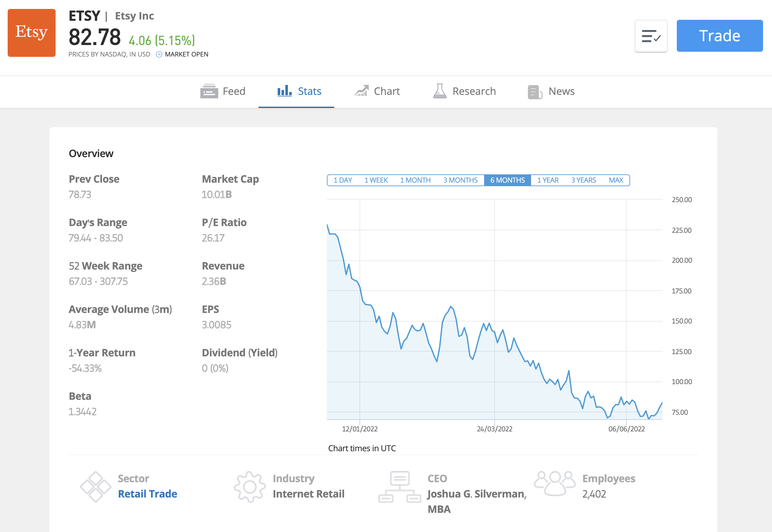This screenshot has width=772, height=532.
Task: Select the 6 MONTHS chart range
Action: tap(507, 180)
